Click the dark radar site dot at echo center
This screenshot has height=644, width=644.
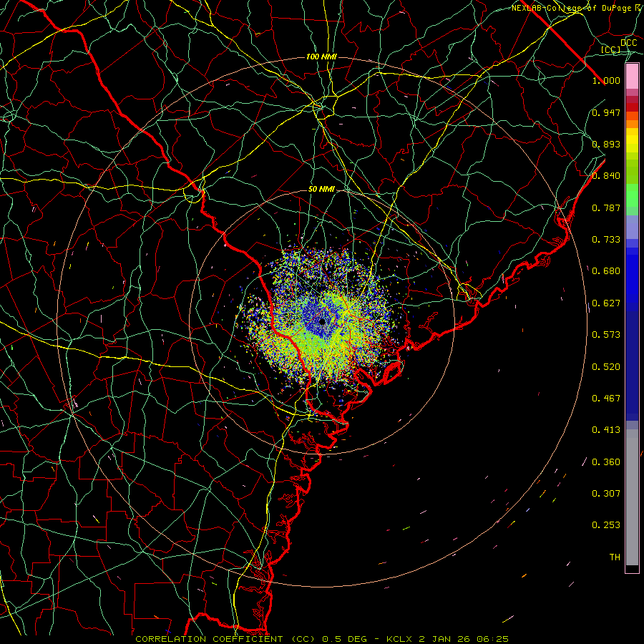click(322, 321)
